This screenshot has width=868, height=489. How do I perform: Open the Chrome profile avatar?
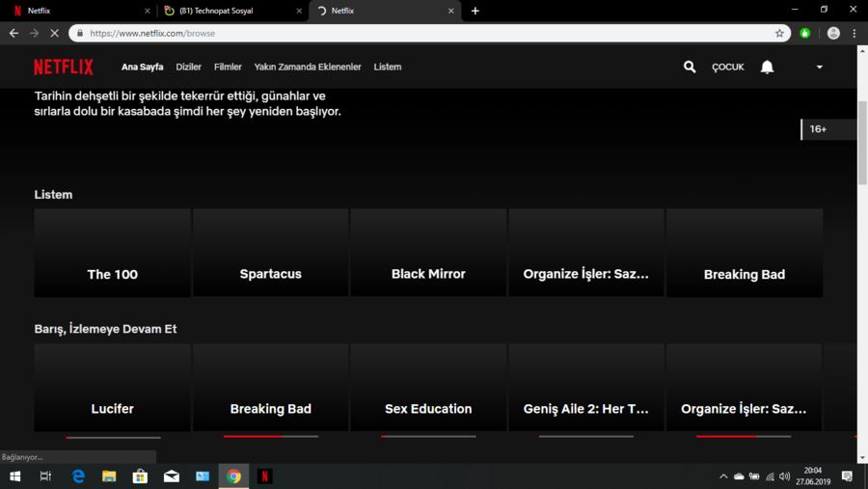tap(833, 33)
